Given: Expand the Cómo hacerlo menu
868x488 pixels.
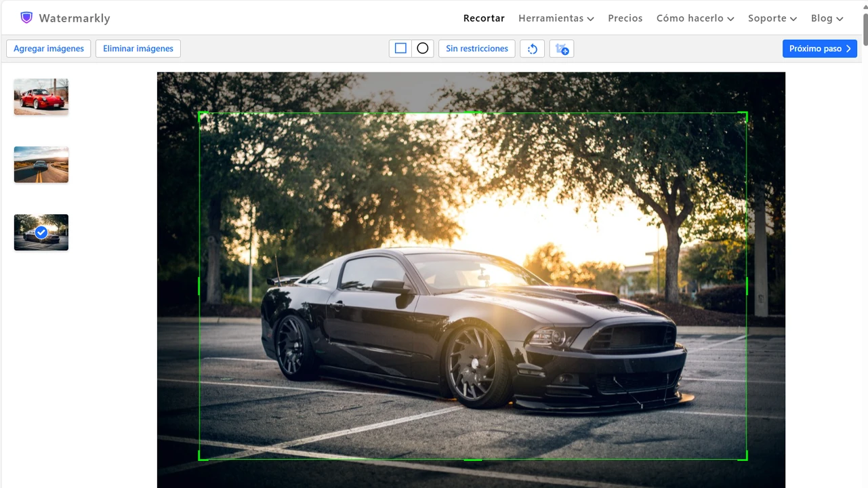Looking at the screenshot, I should tap(695, 18).
